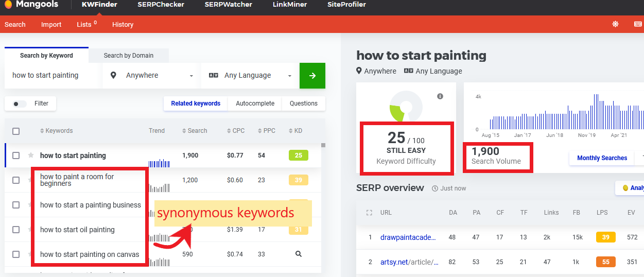644x277 pixels.
Task: Click the keyword difficulty donut chart
Action: tap(406, 107)
